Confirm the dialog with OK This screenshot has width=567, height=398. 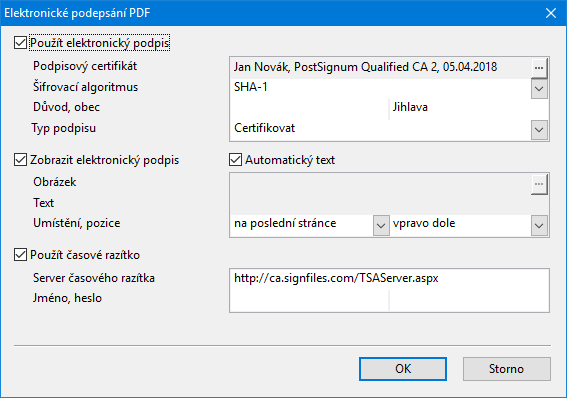tap(403, 369)
